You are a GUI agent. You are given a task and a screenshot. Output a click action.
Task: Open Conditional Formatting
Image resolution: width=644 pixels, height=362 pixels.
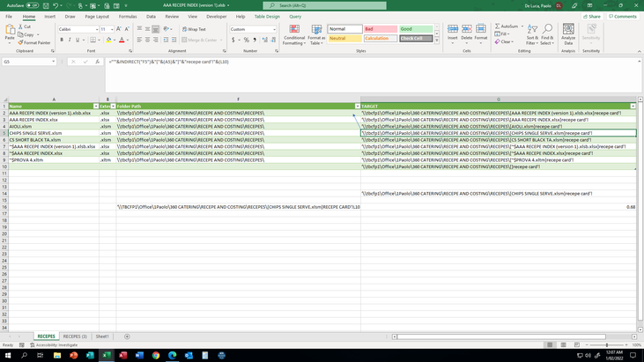coord(294,35)
